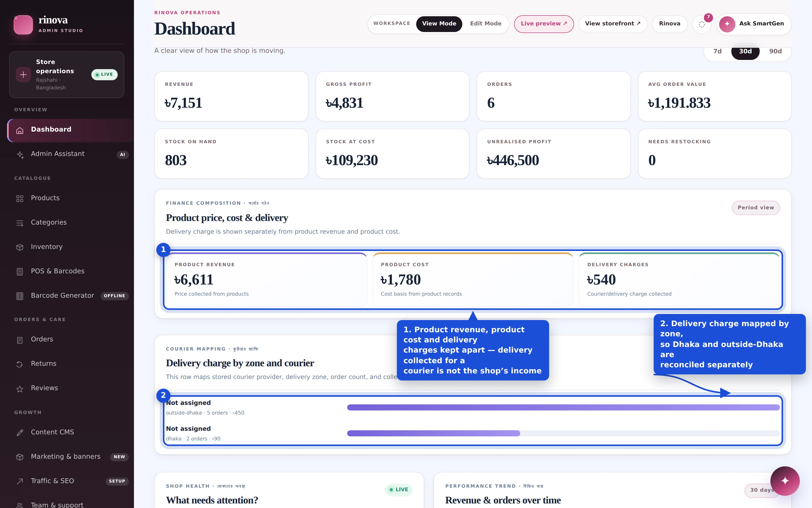This screenshot has width=812, height=508.
Task: Click the LIVE status badge in Store operations
Action: [104, 75]
